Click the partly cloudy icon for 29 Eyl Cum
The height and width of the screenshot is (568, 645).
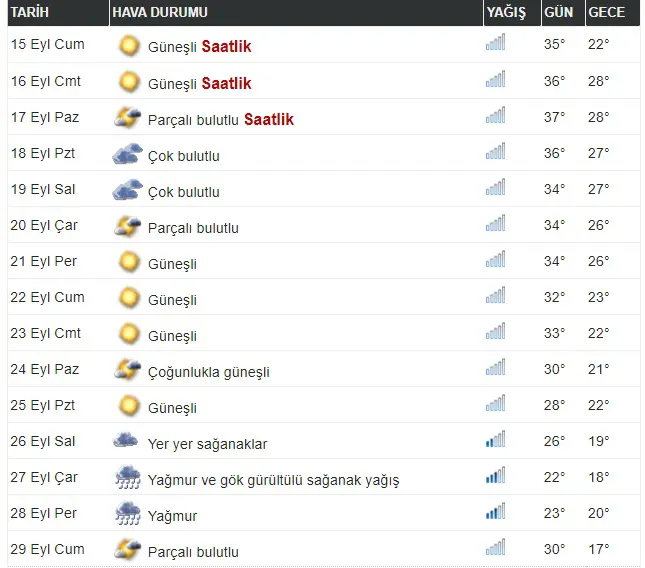[127, 549]
